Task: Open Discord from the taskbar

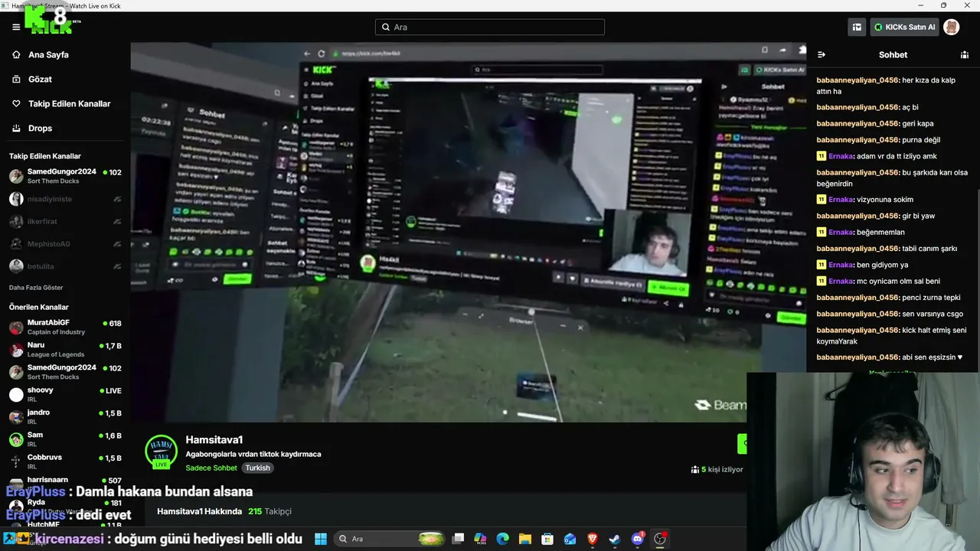Action: click(x=637, y=539)
